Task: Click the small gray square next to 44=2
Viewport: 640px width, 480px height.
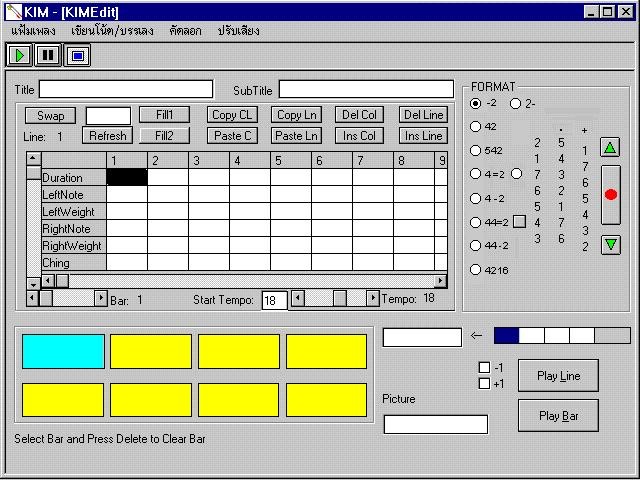Action: tap(519, 221)
